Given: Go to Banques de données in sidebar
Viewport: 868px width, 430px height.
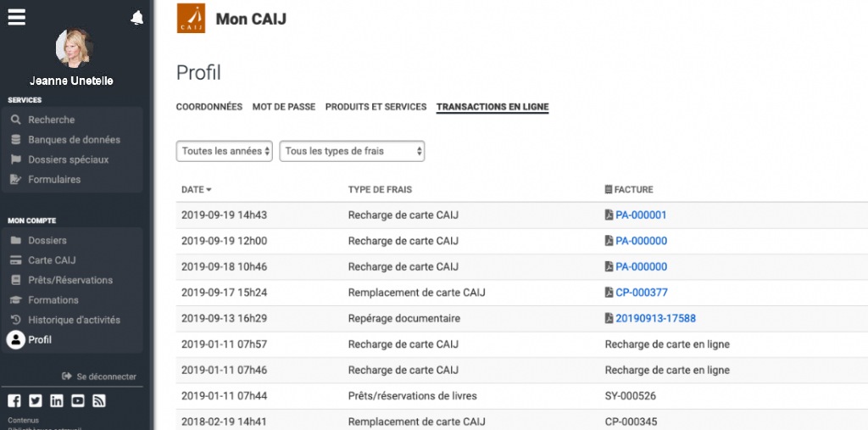Looking at the screenshot, I should pos(74,140).
